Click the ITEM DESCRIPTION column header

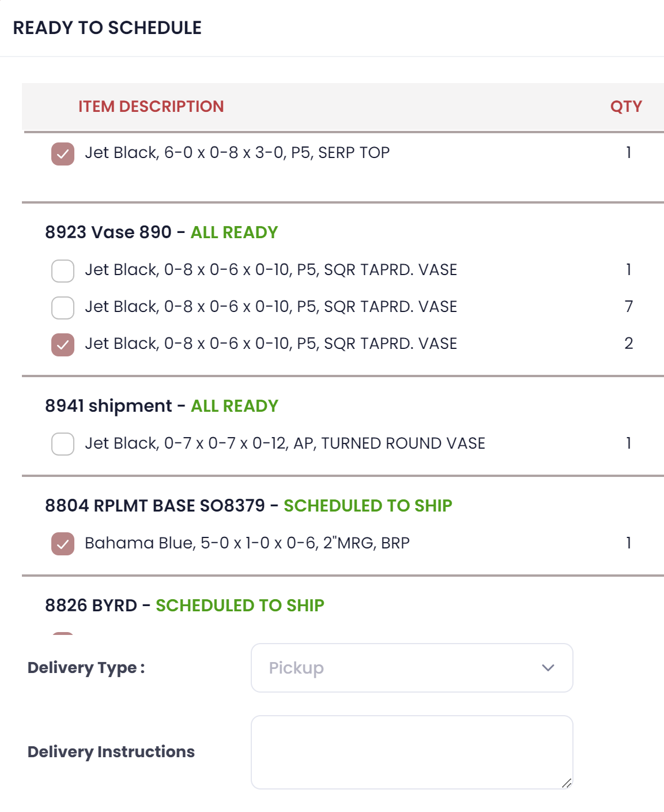click(x=151, y=107)
